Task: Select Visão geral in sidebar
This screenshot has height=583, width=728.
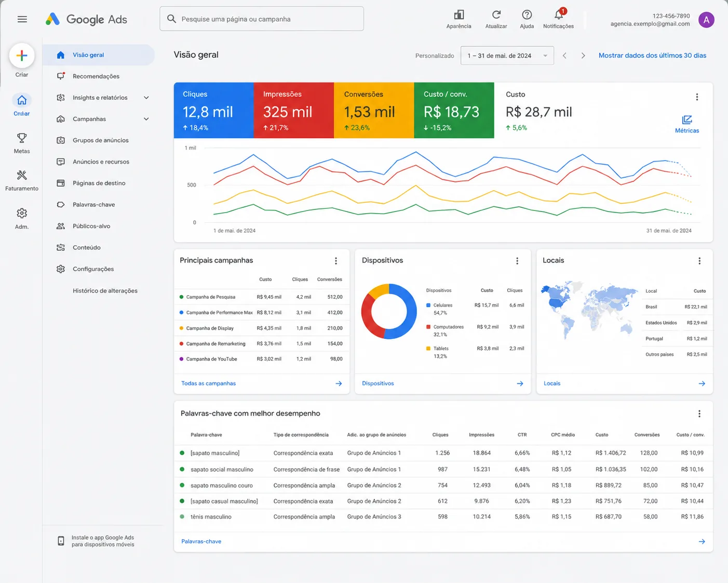Action: coord(99,55)
